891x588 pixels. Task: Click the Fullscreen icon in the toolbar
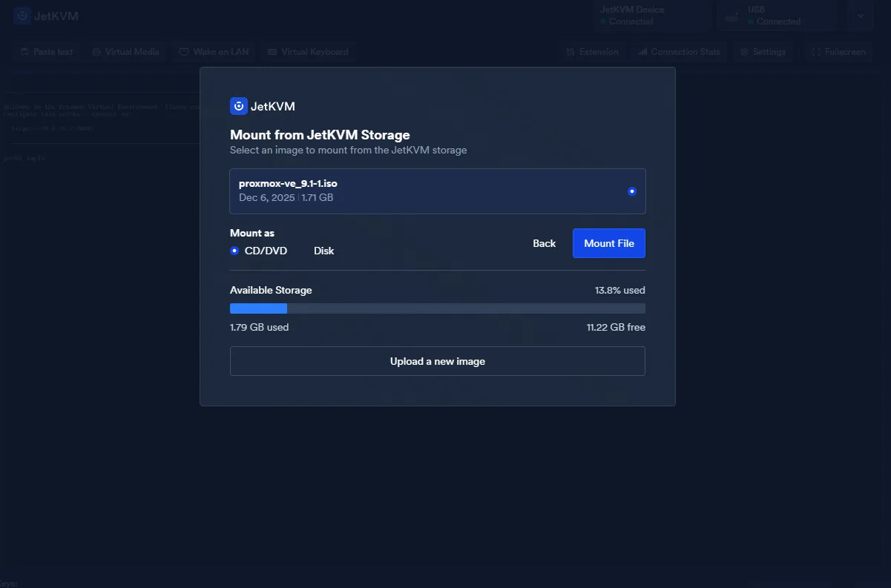816,52
